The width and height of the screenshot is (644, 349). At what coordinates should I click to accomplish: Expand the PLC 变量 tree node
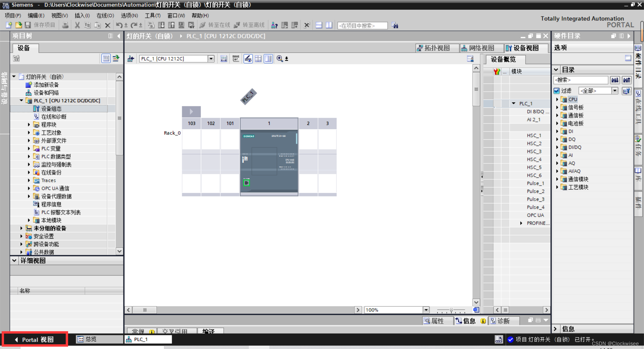(x=29, y=148)
